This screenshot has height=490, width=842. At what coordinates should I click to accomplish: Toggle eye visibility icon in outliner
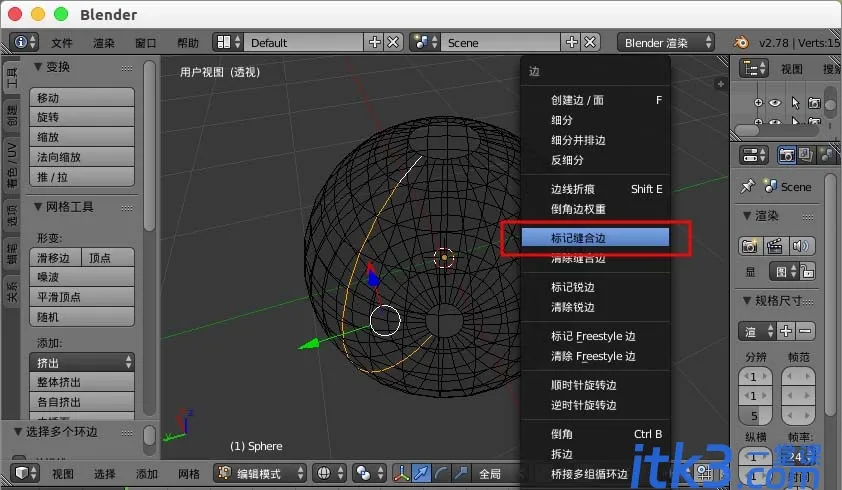[775, 103]
